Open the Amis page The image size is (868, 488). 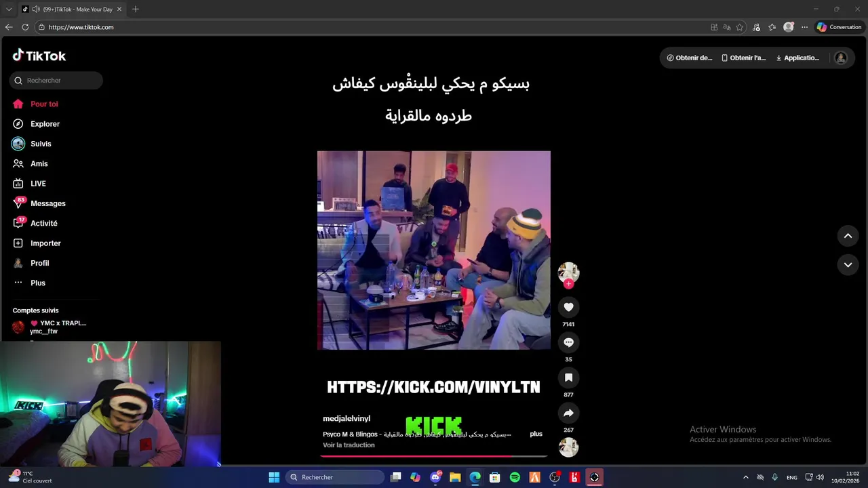point(31,163)
